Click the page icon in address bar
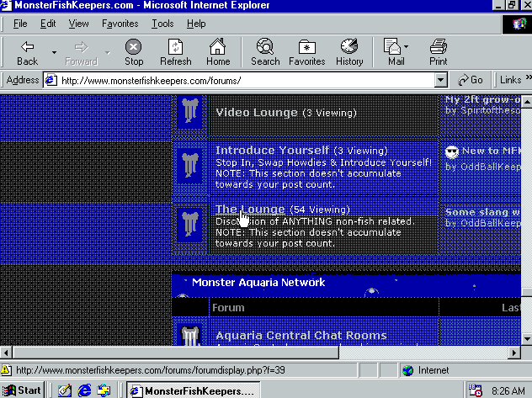 click(x=51, y=80)
